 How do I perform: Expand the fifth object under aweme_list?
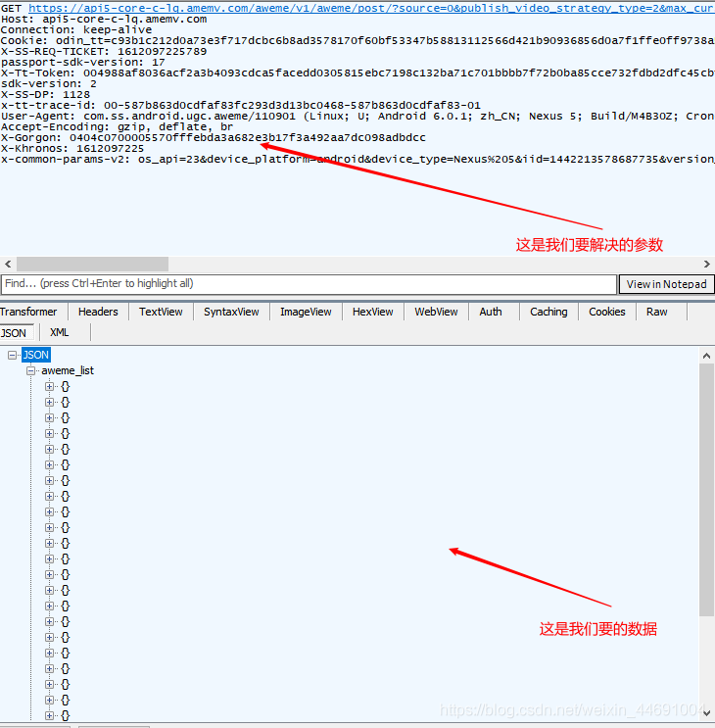coord(49,450)
